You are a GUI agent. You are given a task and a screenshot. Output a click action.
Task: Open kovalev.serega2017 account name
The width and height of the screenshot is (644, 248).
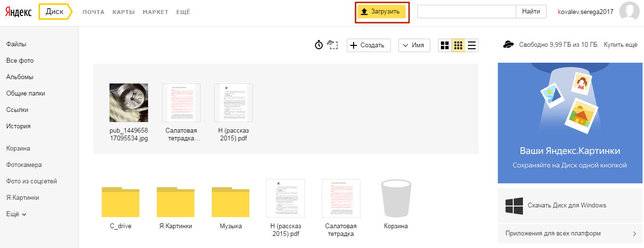[585, 12]
